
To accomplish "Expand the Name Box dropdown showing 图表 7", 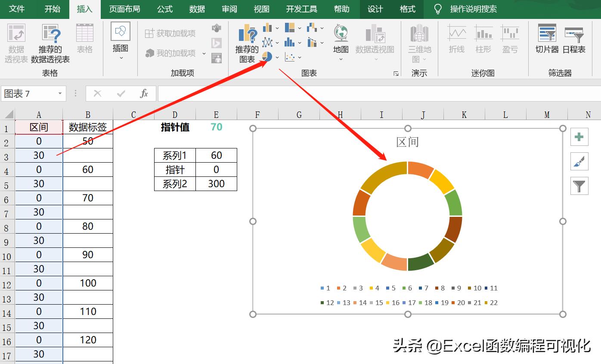I will (60, 93).
